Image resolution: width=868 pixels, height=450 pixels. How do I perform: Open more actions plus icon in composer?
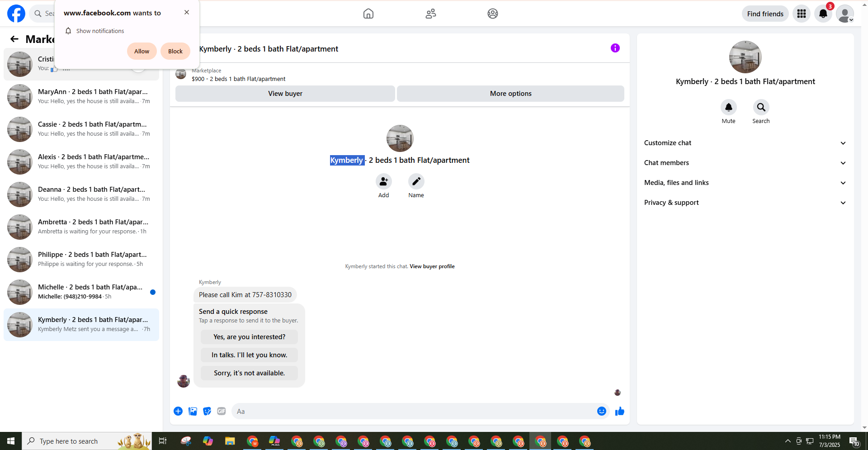178,411
